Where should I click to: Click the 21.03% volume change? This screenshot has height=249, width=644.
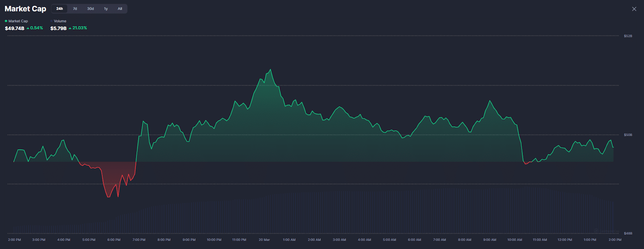[x=78, y=28]
